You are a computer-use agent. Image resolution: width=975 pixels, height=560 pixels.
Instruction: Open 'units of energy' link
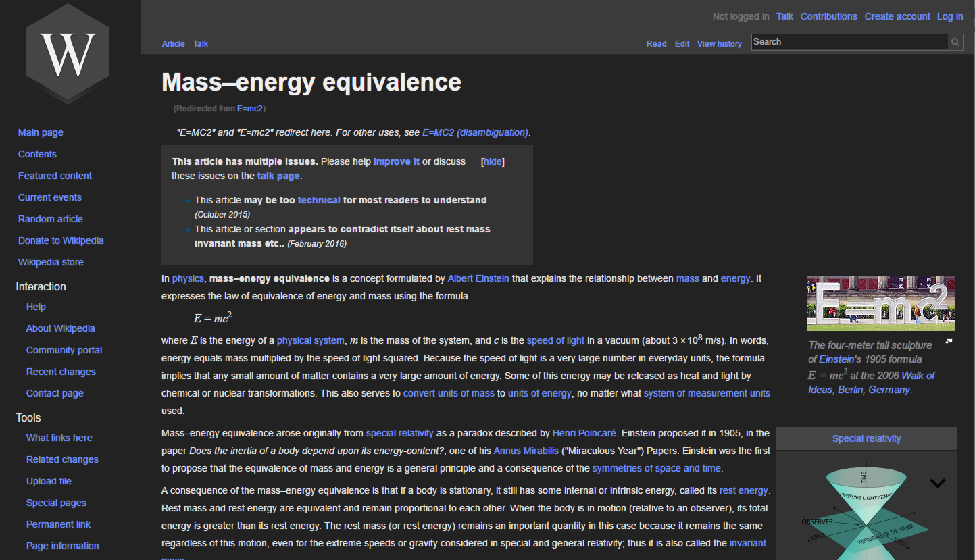[x=539, y=393]
